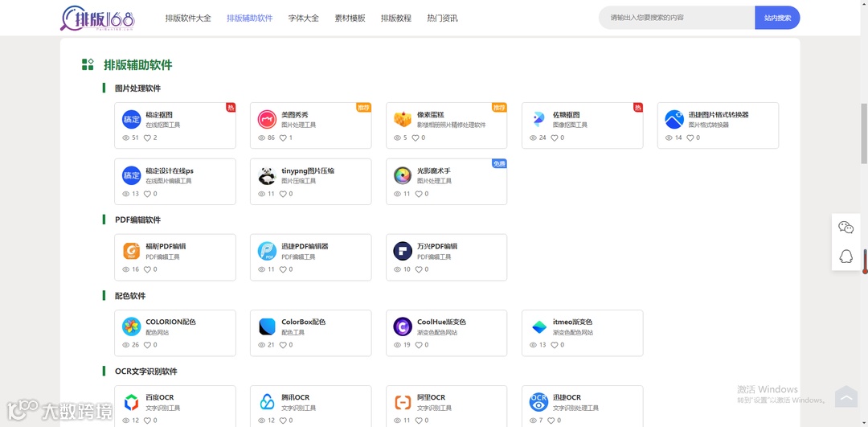Open the 迅捷OCR title link
The height and width of the screenshot is (427, 868).
point(567,397)
